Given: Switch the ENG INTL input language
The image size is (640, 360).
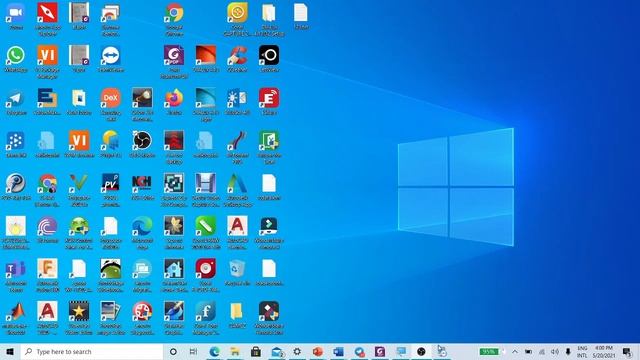Looking at the screenshot, I should (582, 351).
